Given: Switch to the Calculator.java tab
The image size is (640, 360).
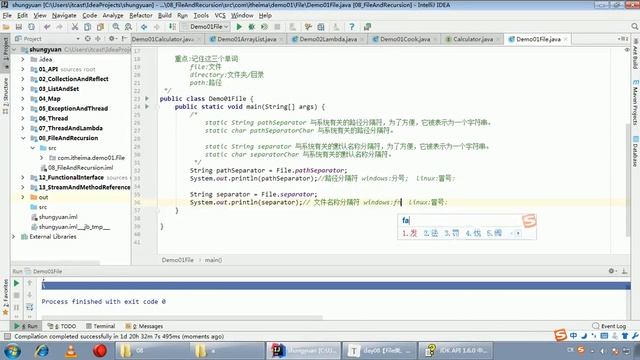Looking at the screenshot, I should [x=473, y=39].
